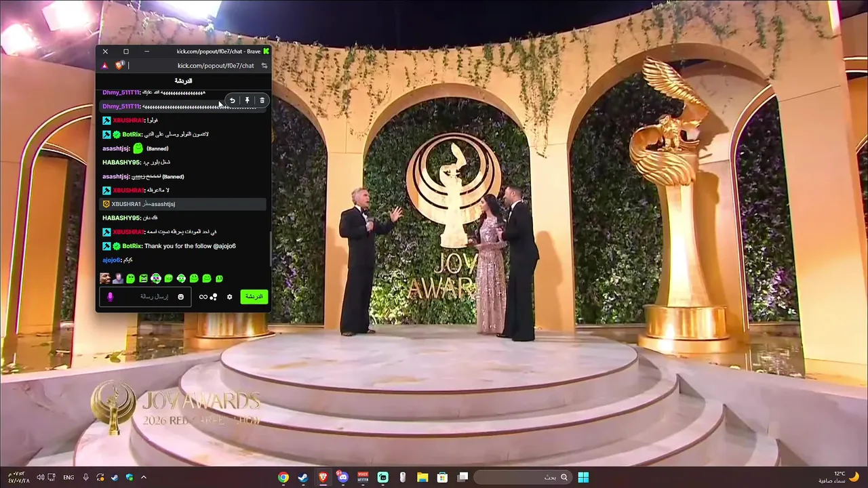Open Discord from the taskbar
This screenshot has height=488, width=868.
[x=343, y=477]
